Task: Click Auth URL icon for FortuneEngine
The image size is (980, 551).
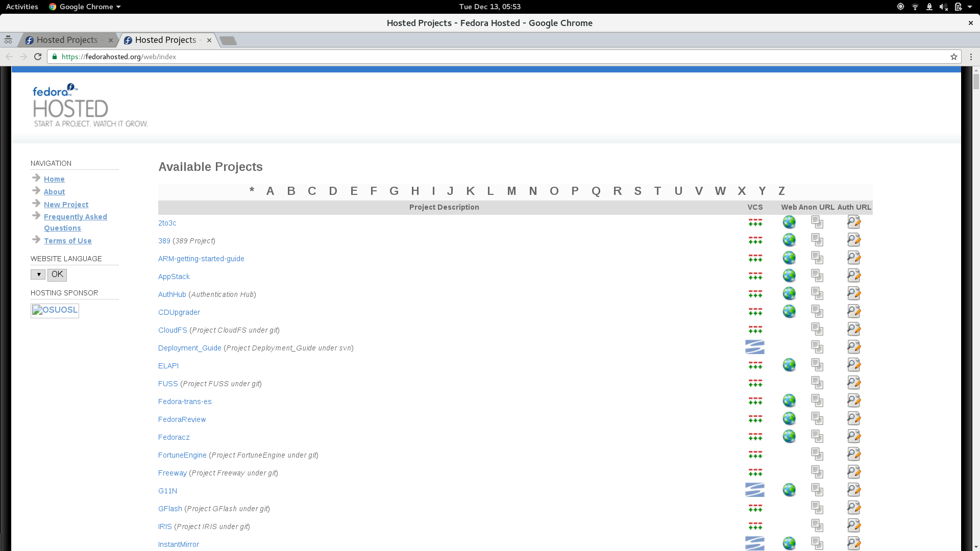Action: tap(854, 454)
